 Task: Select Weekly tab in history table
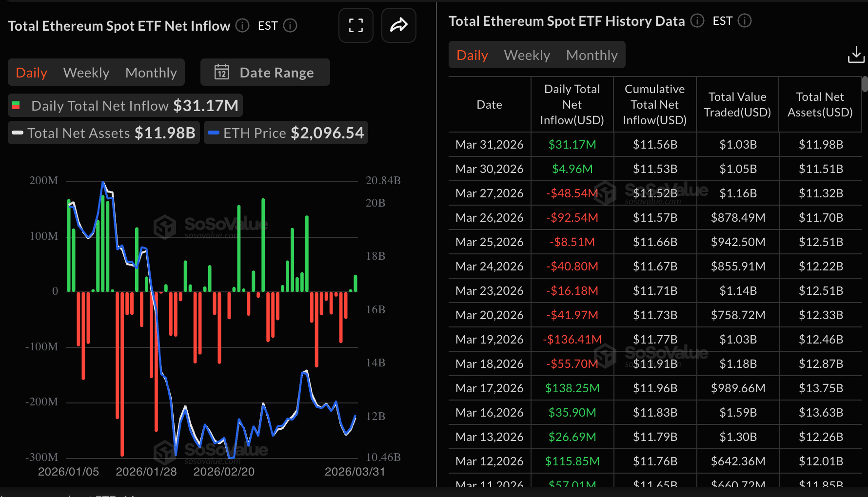[x=527, y=55]
